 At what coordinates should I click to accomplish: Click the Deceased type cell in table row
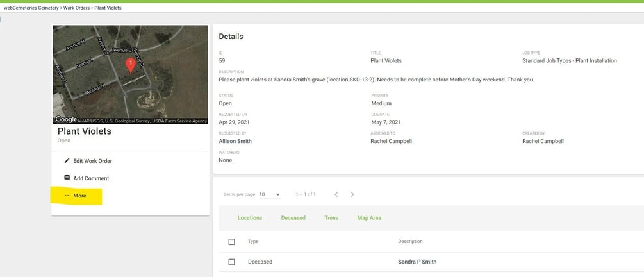tap(260, 262)
